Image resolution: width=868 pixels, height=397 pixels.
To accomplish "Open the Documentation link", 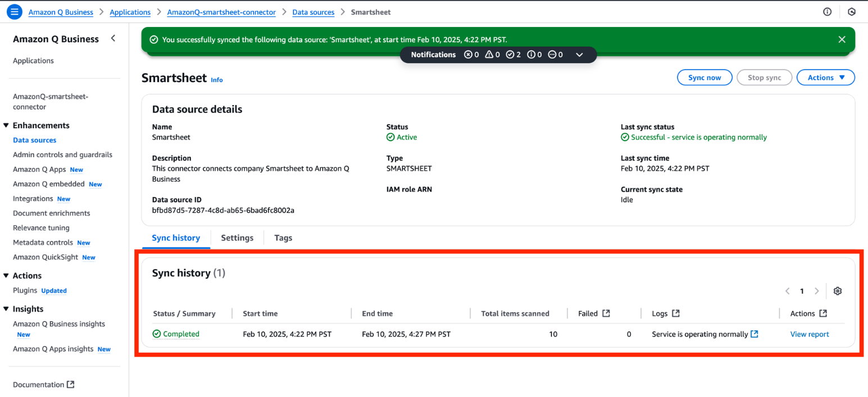I will (39, 385).
